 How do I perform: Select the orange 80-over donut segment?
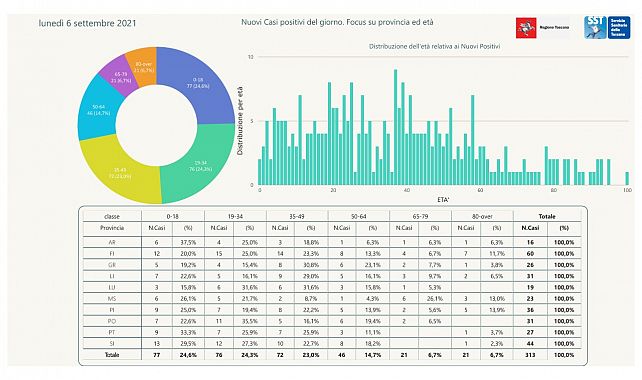pyautogui.click(x=142, y=66)
